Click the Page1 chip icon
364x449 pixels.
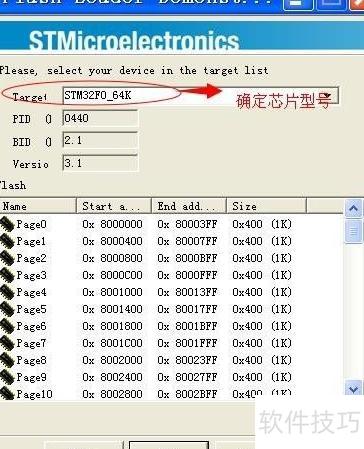pyautogui.click(x=7, y=241)
